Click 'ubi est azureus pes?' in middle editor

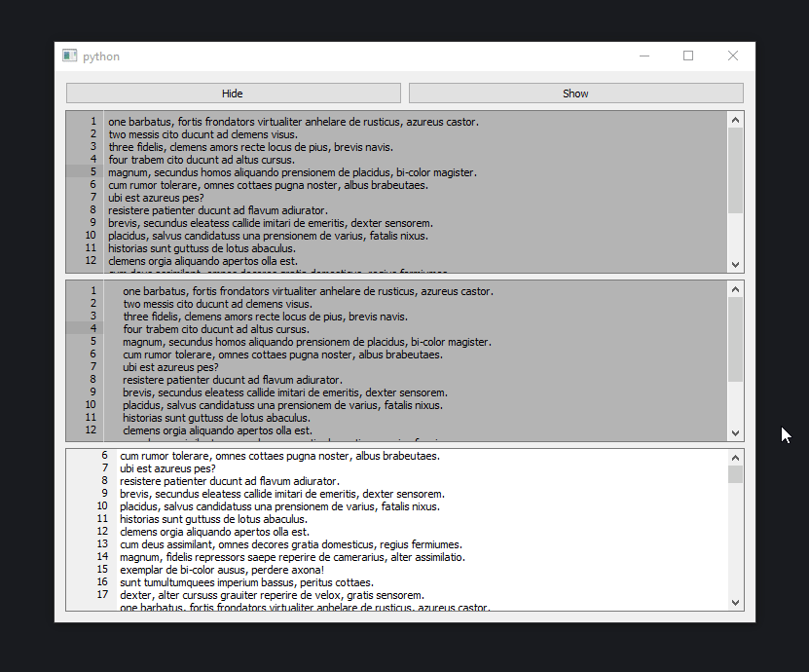coord(170,367)
